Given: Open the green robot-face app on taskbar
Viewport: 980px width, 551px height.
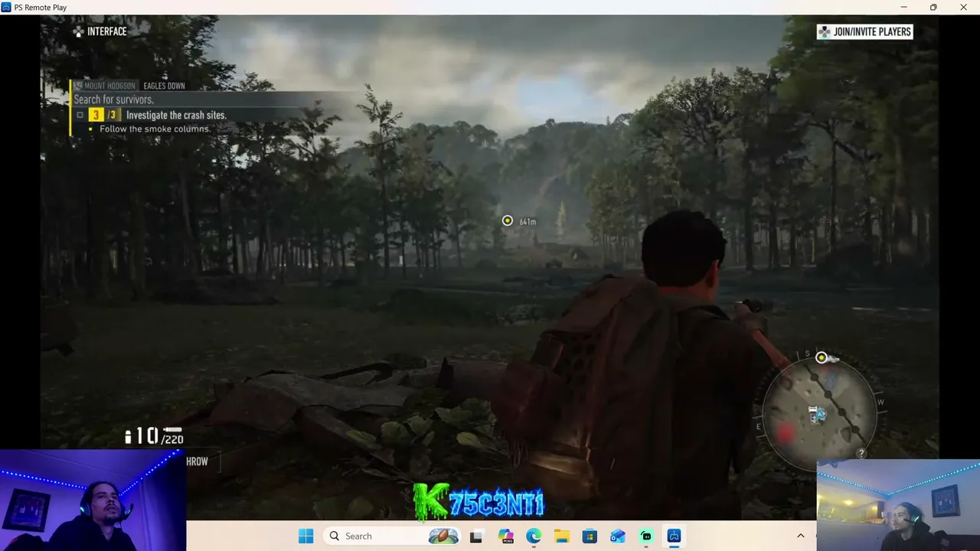Looking at the screenshot, I should point(646,536).
